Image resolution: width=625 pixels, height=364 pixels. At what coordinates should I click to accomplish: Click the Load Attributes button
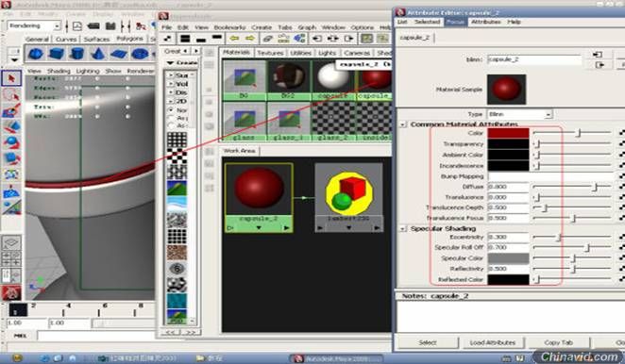[492, 342]
